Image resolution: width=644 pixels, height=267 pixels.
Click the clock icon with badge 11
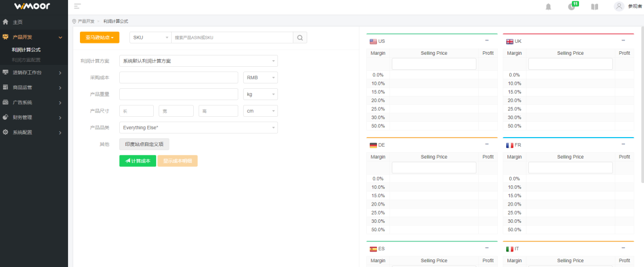click(571, 7)
